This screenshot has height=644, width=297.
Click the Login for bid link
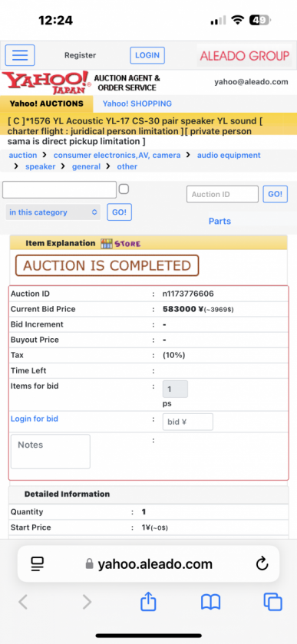pyautogui.click(x=34, y=419)
